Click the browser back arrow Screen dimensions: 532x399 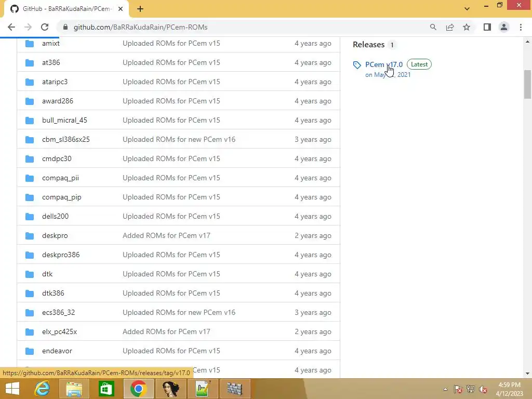pyautogui.click(x=11, y=27)
